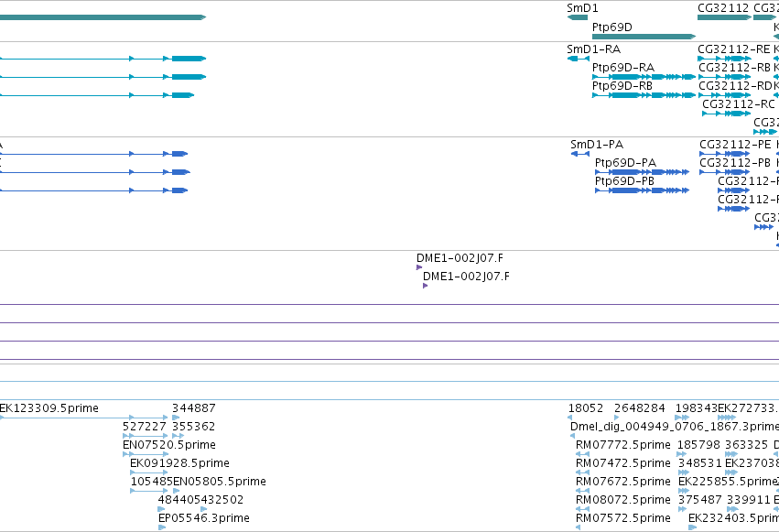Image resolution: width=779 pixels, height=532 pixels.
Task: Click EST label 348531
Action: point(699,463)
